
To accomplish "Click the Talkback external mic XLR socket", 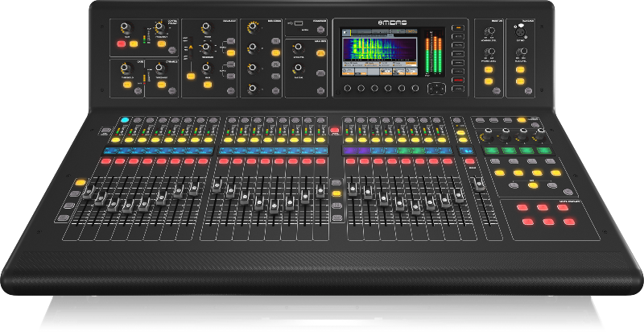I will [521, 31].
